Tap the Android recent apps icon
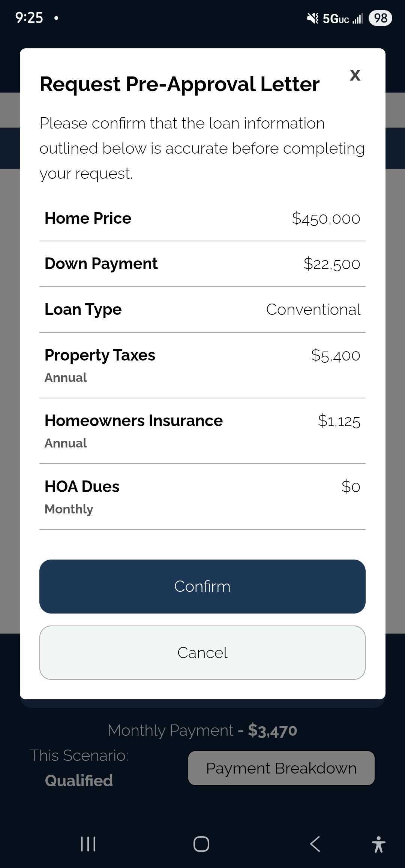Viewport: 405px width, 868px height. (88, 844)
